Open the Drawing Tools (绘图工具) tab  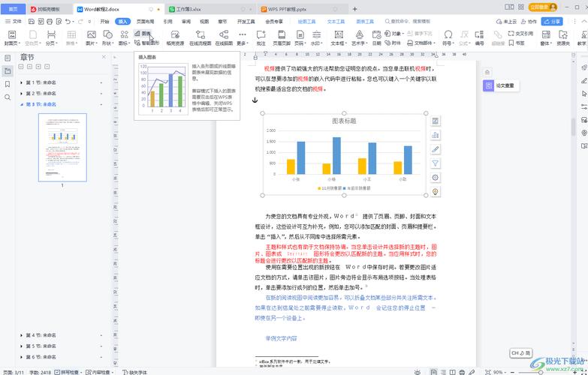point(306,22)
